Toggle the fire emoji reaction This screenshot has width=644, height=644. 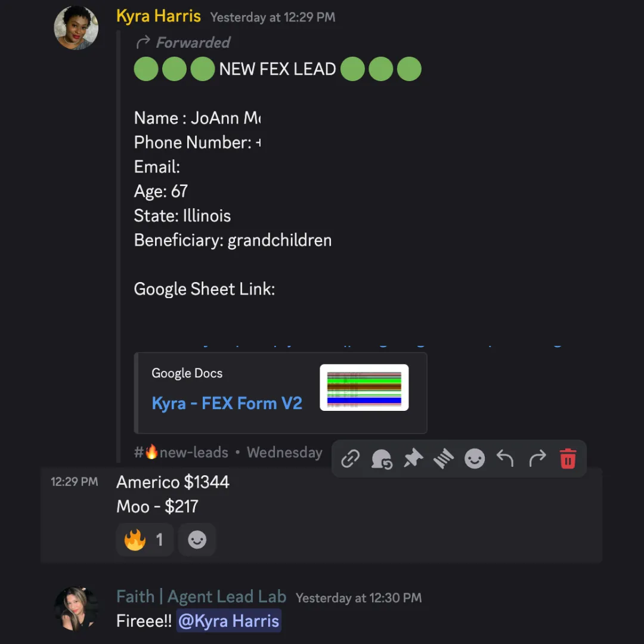tap(144, 540)
